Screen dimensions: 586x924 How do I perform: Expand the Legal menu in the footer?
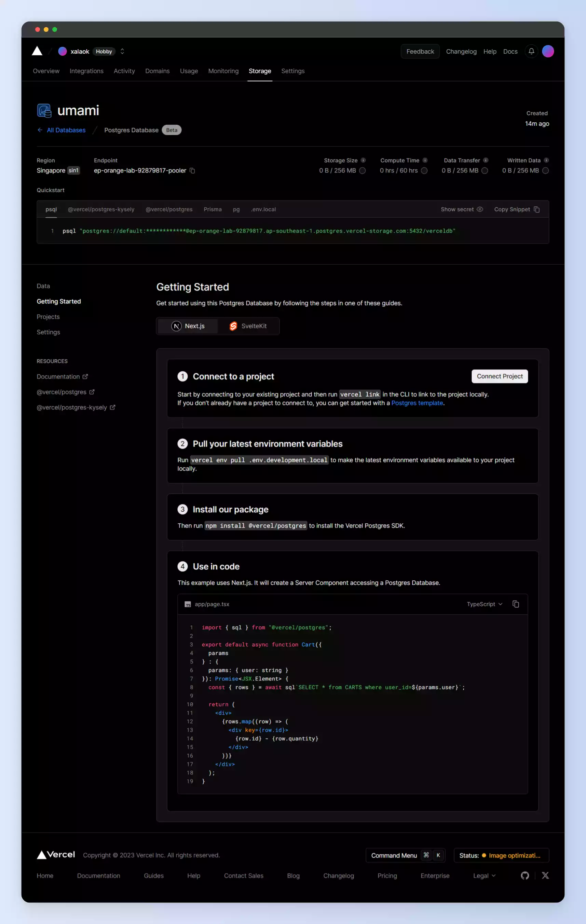pos(484,875)
